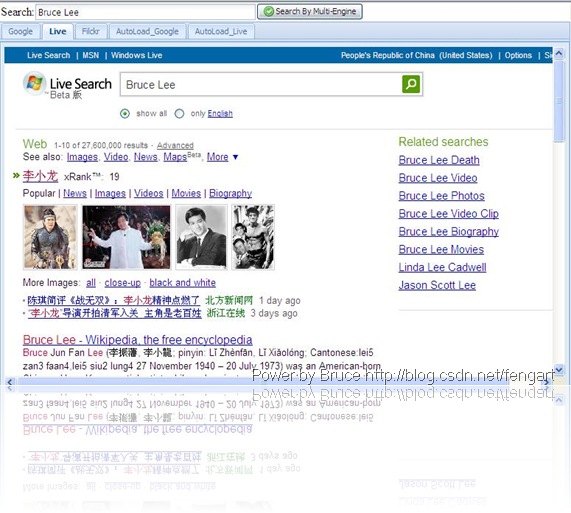Click the vertical scrollbar thumb

point(559,102)
